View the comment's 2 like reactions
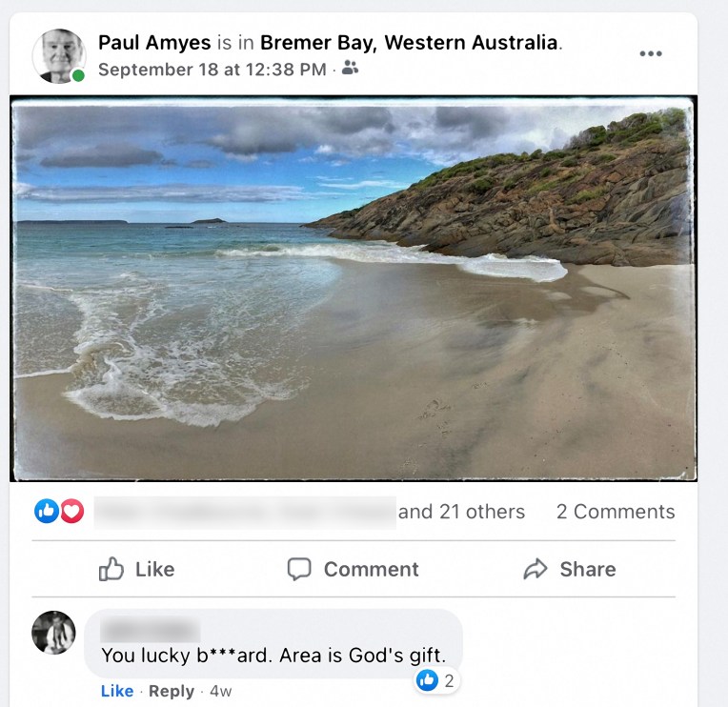The height and width of the screenshot is (707, 728). click(436, 680)
